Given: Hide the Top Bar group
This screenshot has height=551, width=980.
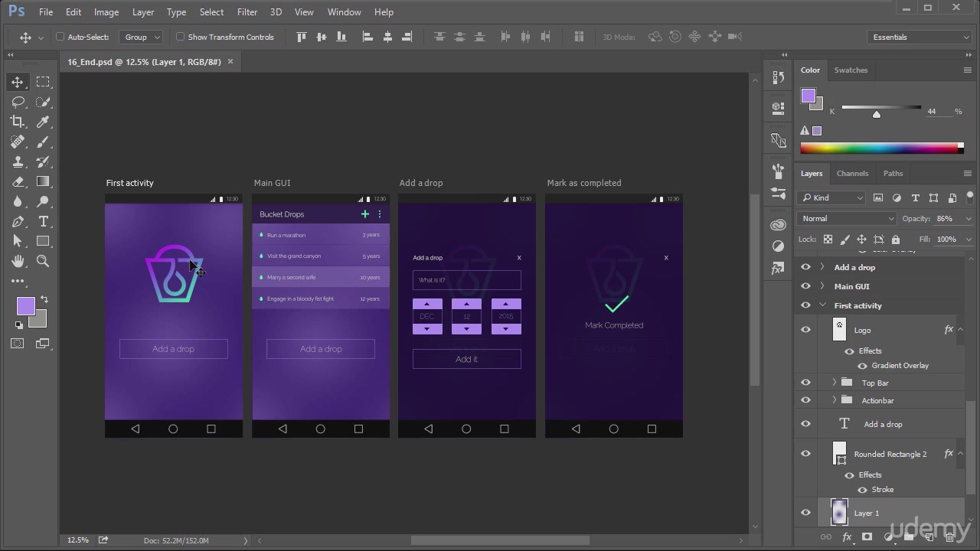Looking at the screenshot, I should [805, 383].
